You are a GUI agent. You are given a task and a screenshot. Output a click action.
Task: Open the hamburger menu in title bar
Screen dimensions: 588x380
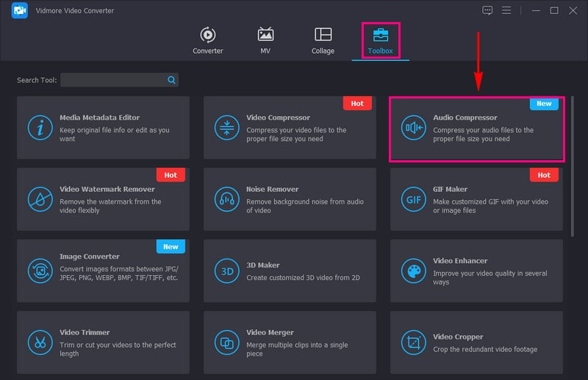click(x=506, y=10)
